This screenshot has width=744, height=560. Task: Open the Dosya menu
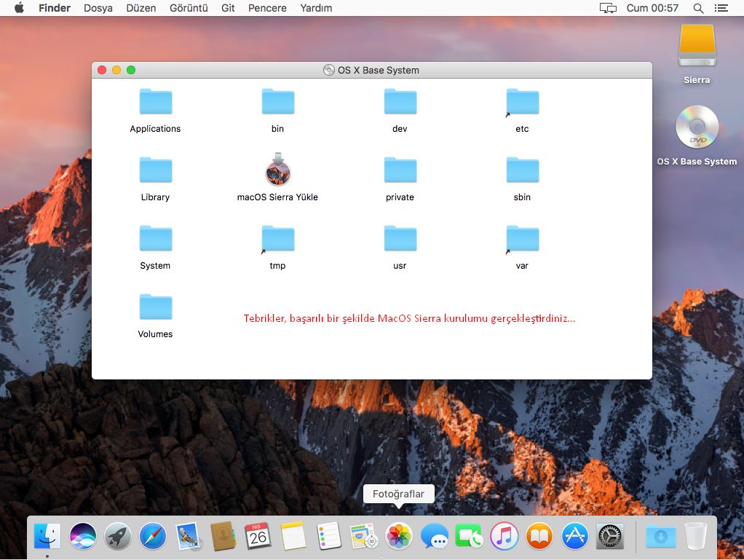click(x=98, y=8)
